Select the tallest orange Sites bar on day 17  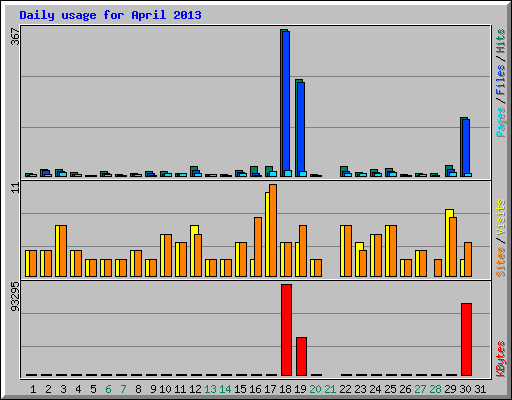[273, 230]
